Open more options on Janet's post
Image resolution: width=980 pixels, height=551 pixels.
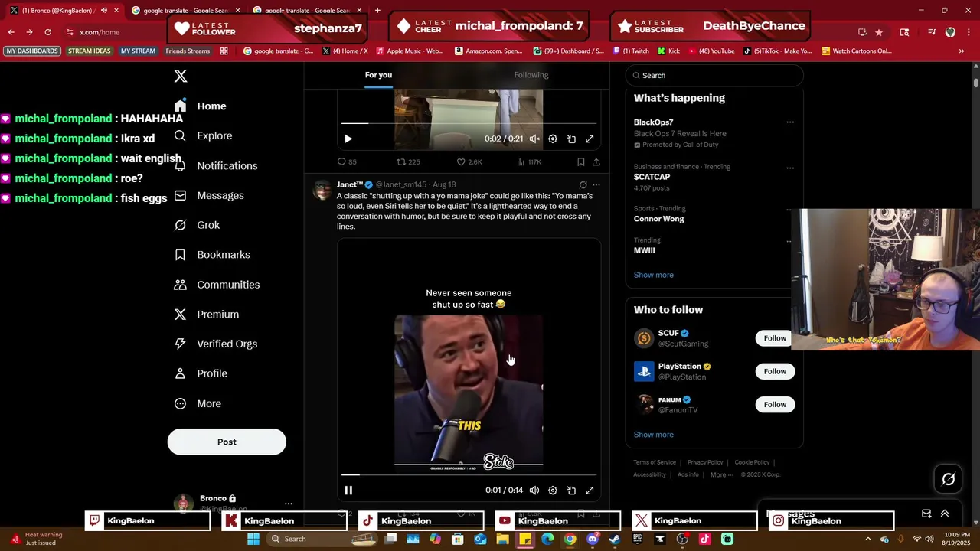[596, 184]
